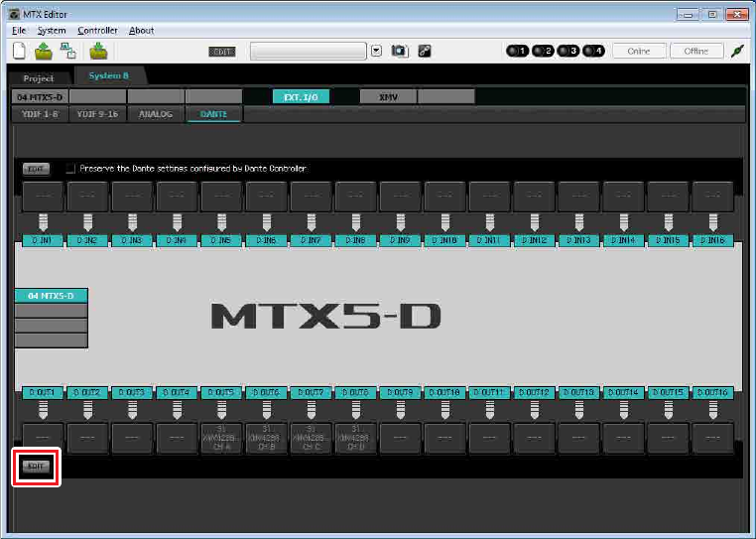Click the preset name field in toolbar
The width and height of the screenshot is (756, 539).
click(309, 51)
